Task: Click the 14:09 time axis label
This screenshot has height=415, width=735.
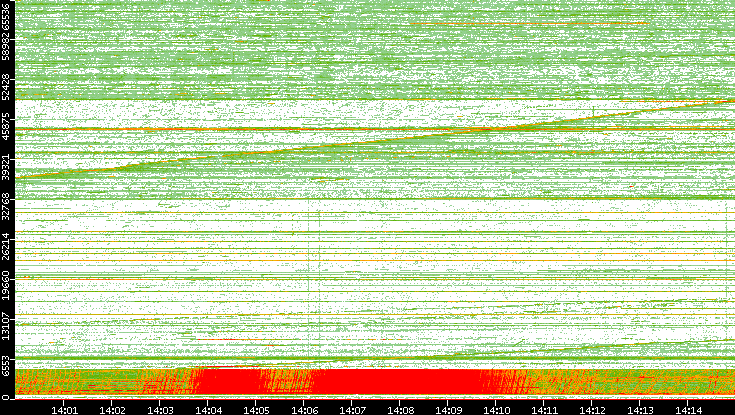Action: [448, 410]
